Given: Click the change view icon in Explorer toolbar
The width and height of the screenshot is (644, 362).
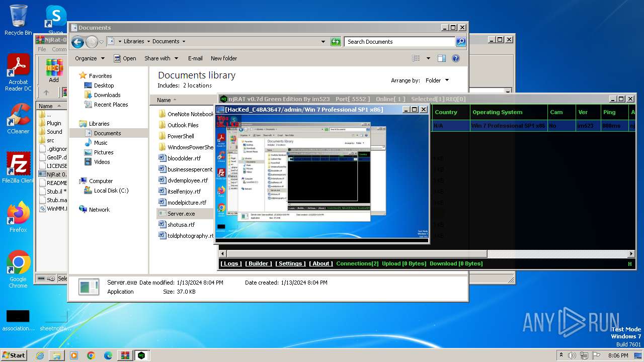Looking at the screenshot, I should 416,58.
